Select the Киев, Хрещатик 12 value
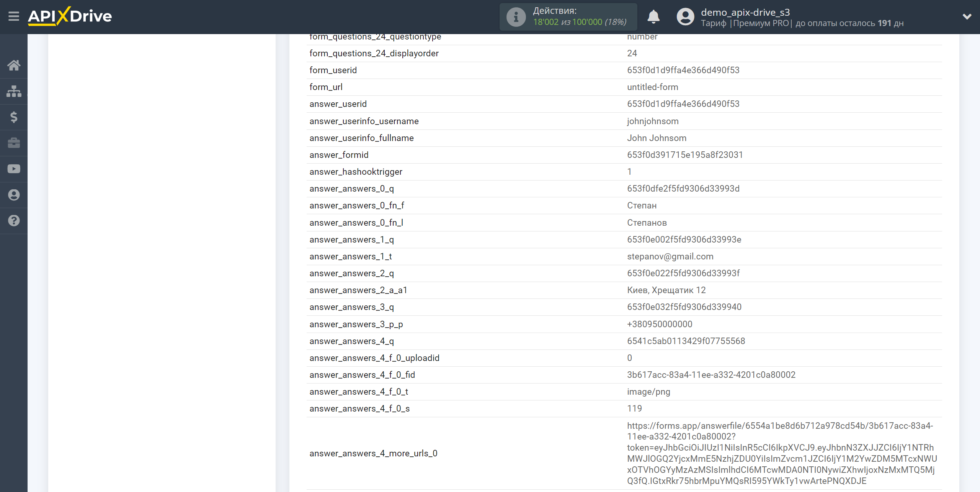 (x=666, y=290)
